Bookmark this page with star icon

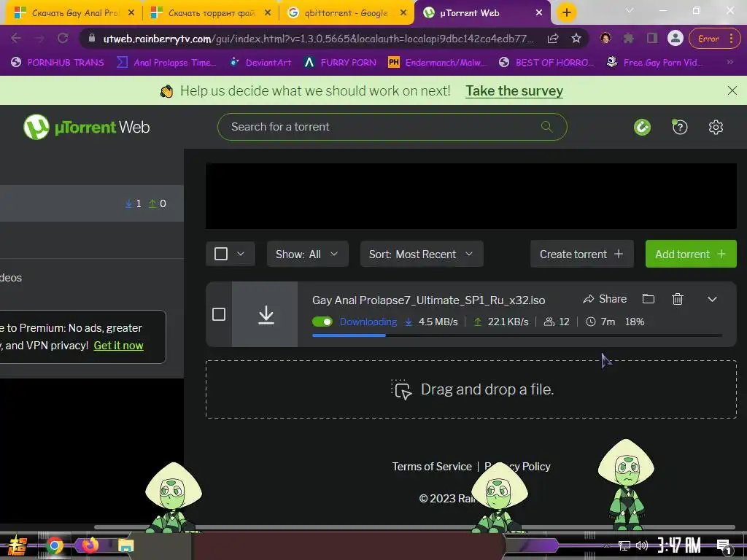pos(576,39)
